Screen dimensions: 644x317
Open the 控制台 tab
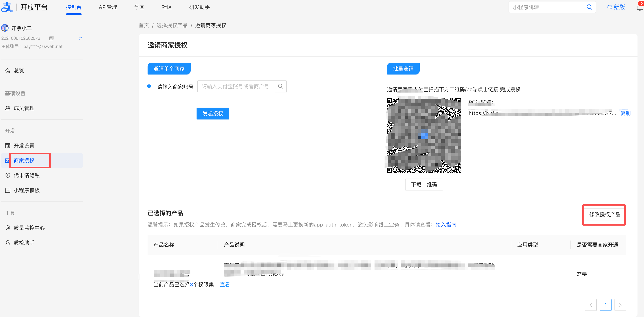74,7
